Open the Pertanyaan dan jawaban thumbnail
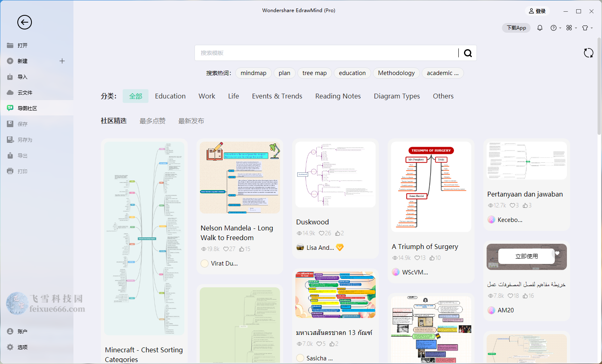This screenshot has height=364, width=602. [527, 161]
